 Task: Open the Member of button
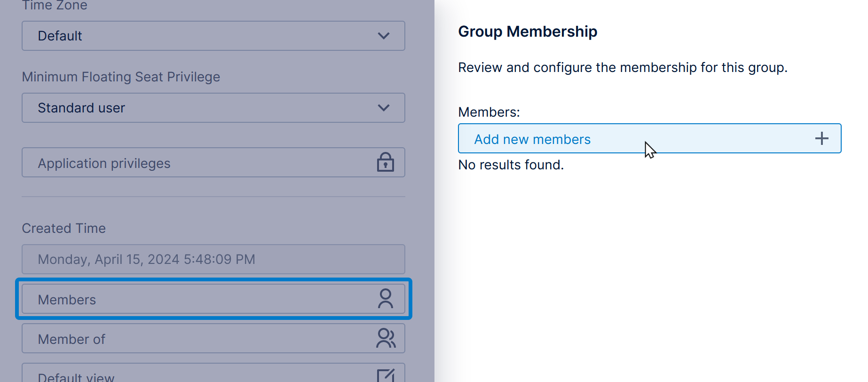(213, 339)
